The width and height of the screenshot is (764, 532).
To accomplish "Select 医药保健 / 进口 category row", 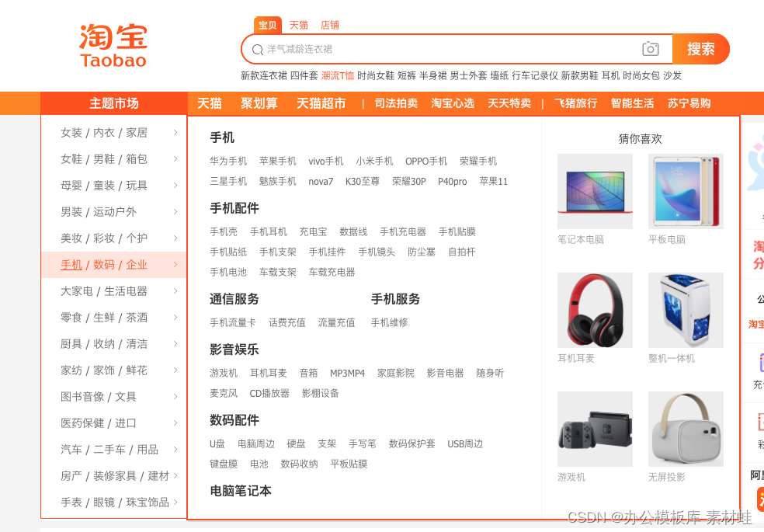I will (114, 422).
